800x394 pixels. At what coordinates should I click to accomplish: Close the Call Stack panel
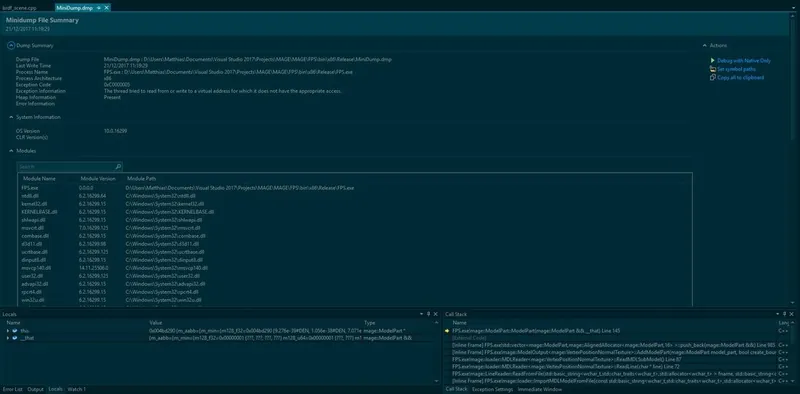[x=792, y=314]
